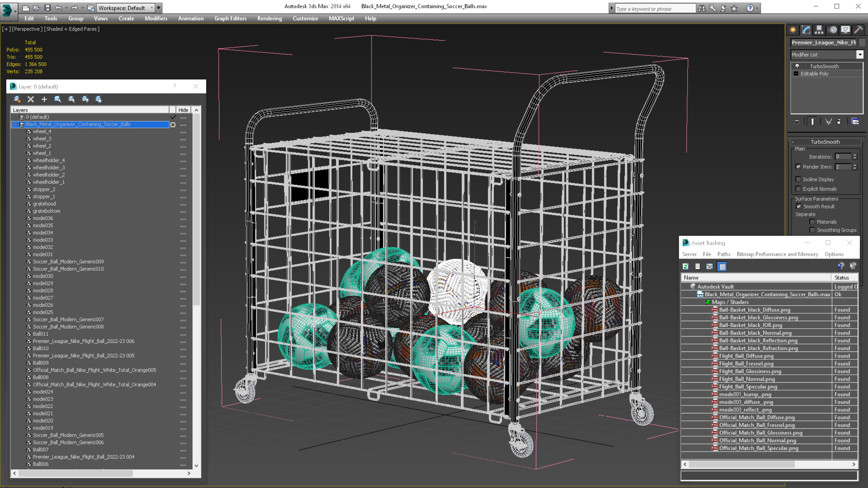
Task: Click Delete layer X icon in Layer dialog
Action: pos(31,99)
